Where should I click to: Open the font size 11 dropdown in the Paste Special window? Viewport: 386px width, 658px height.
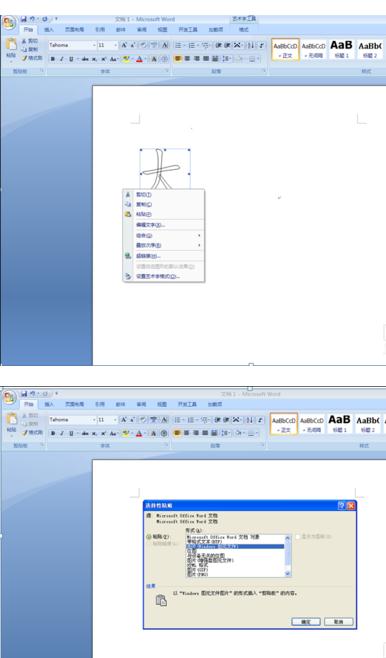pos(115,420)
